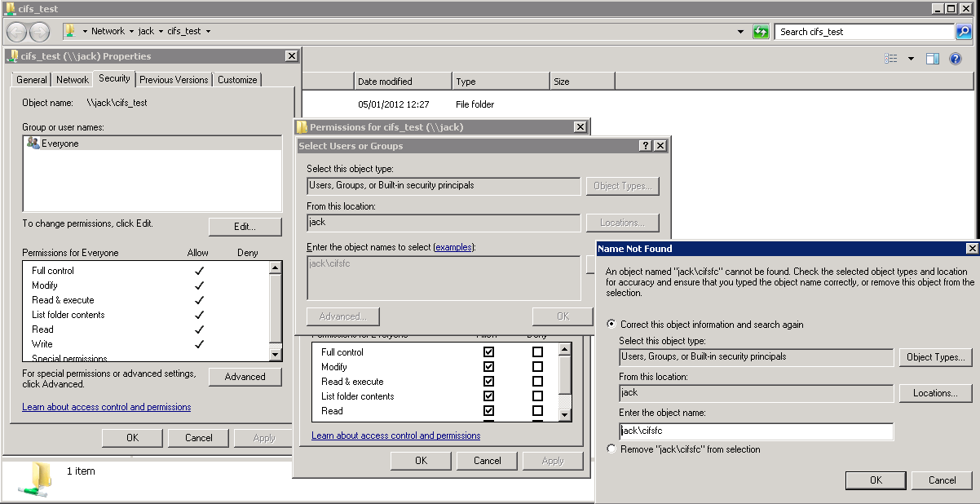This screenshot has height=504, width=980.
Task: Click the Help question mark icon
Action: coord(956,59)
